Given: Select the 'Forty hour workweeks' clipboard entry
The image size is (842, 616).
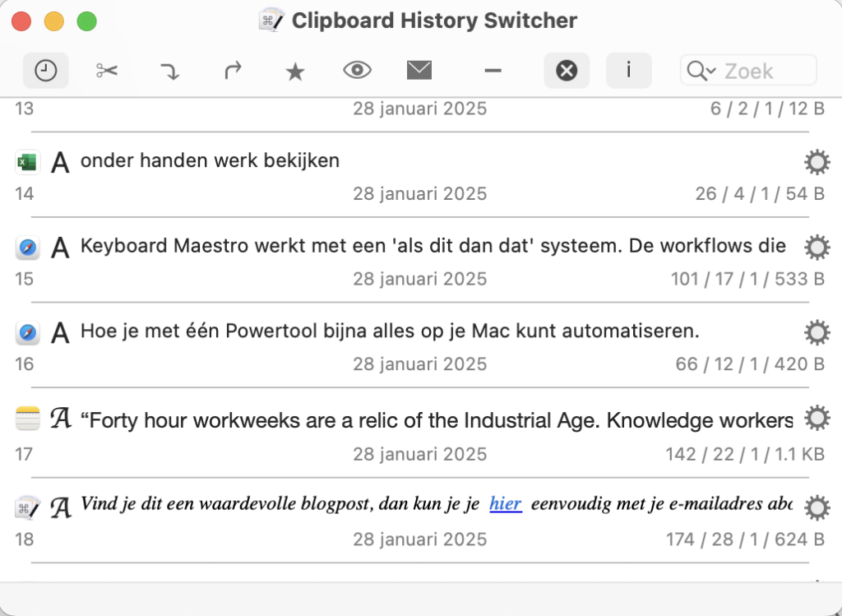Looking at the screenshot, I should [x=436, y=421].
